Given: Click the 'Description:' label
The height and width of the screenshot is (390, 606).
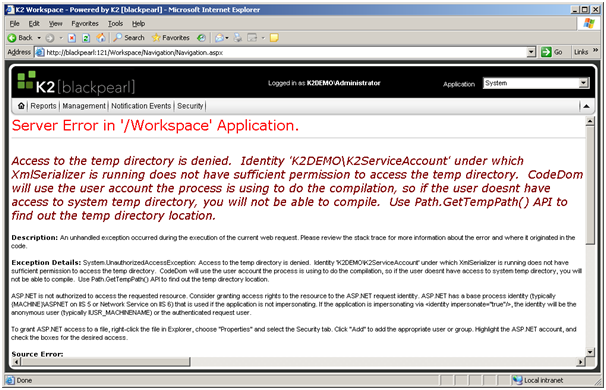Looking at the screenshot, I should coord(34,238).
